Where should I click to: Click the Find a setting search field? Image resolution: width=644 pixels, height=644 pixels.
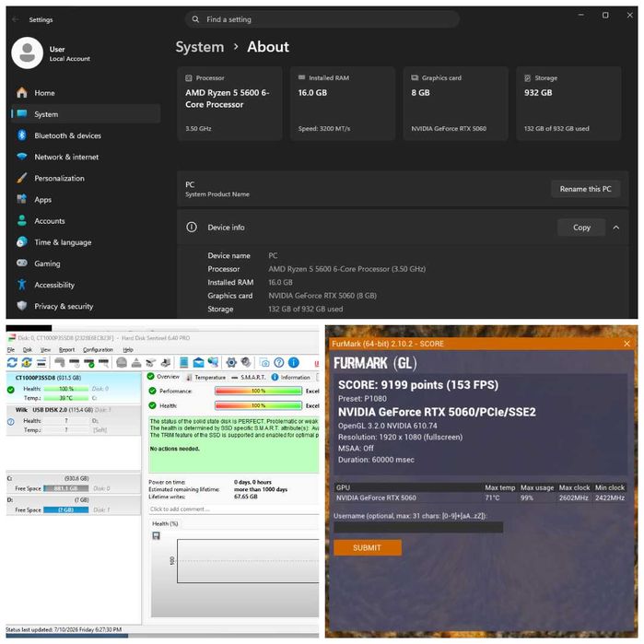point(322,19)
